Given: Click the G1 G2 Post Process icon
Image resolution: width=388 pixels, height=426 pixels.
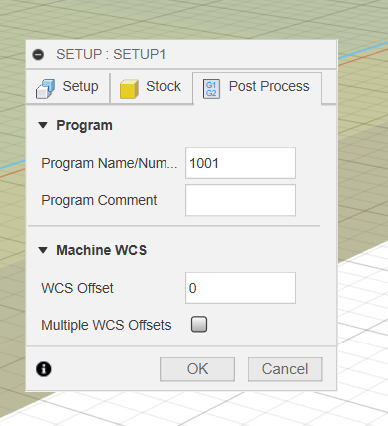Looking at the screenshot, I should (x=211, y=89).
